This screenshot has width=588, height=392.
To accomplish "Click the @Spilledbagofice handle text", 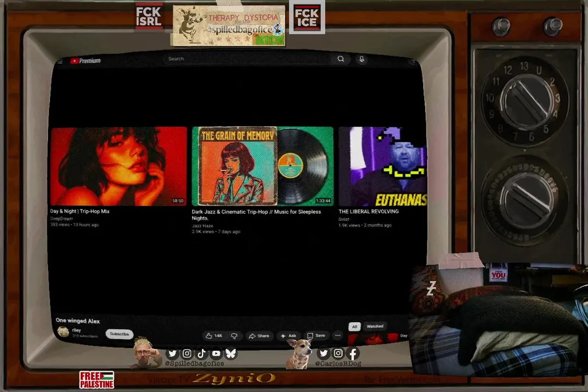I will pyautogui.click(x=194, y=364).
